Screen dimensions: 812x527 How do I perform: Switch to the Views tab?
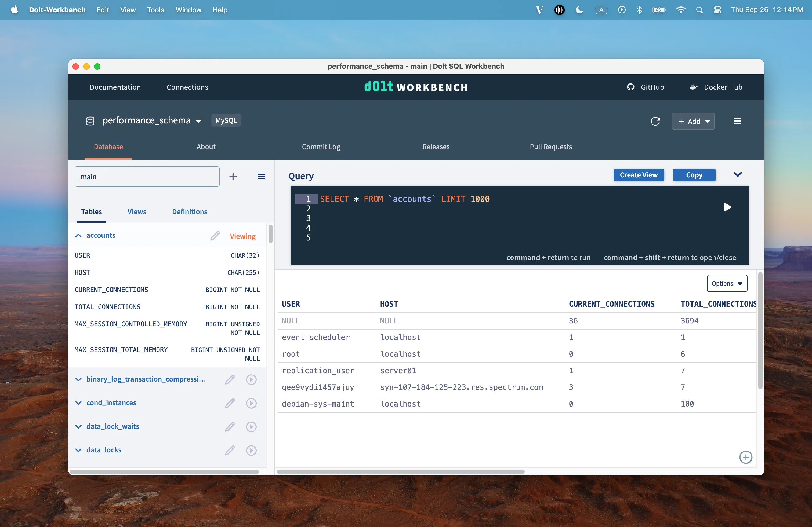pos(136,211)
